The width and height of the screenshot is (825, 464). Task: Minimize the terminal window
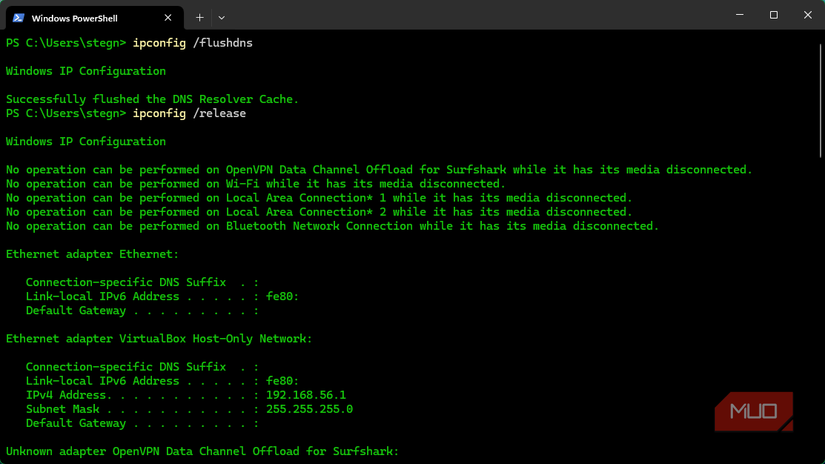pos(739,15)
